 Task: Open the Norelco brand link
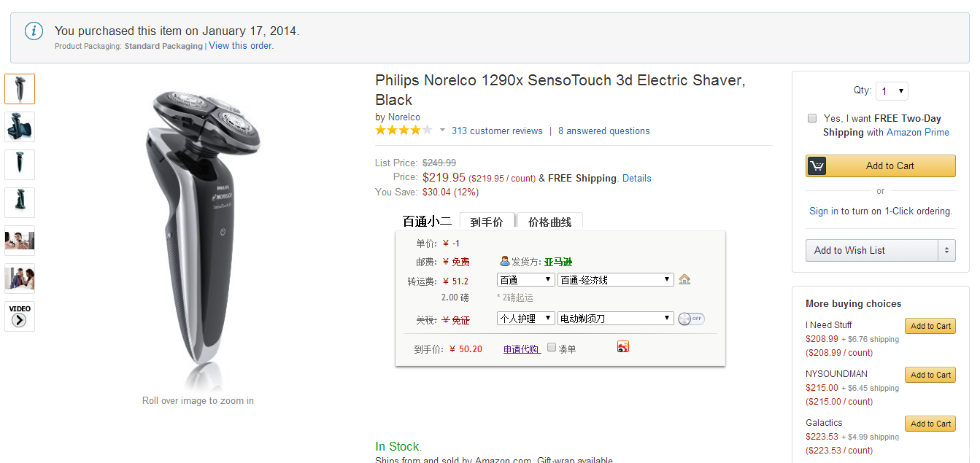click(404, 117)
